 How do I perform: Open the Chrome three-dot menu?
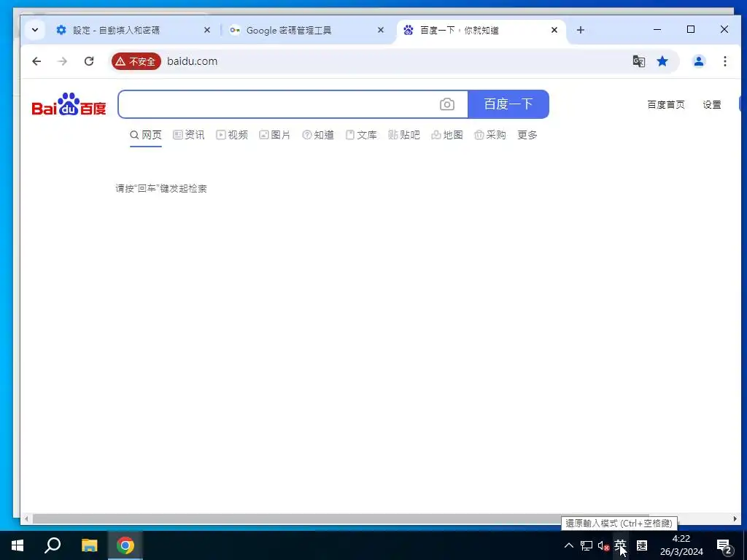[x=724, y=61]
